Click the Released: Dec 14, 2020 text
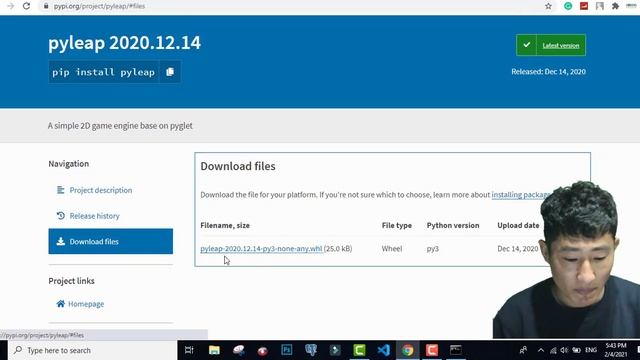This screenshot has width=640, height=360. pyautogui.click(x=548, y=72)
